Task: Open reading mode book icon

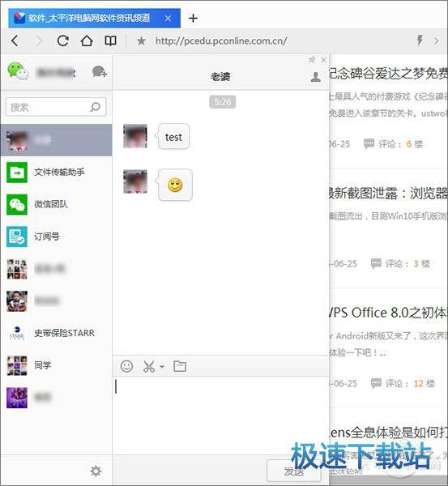Action: pos(110,40)
